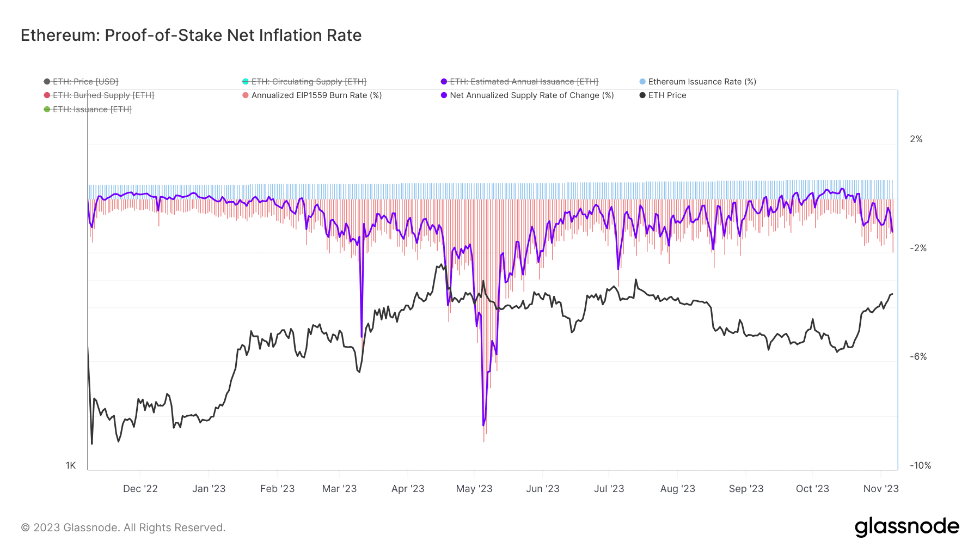
Task: Click the May '23 x-axis label
Action: tap(474, 489)
